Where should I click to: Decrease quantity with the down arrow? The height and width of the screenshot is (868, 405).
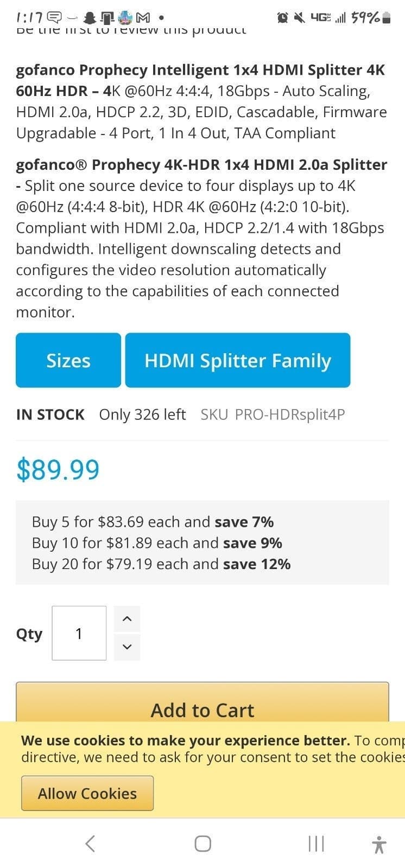(127, 647)
